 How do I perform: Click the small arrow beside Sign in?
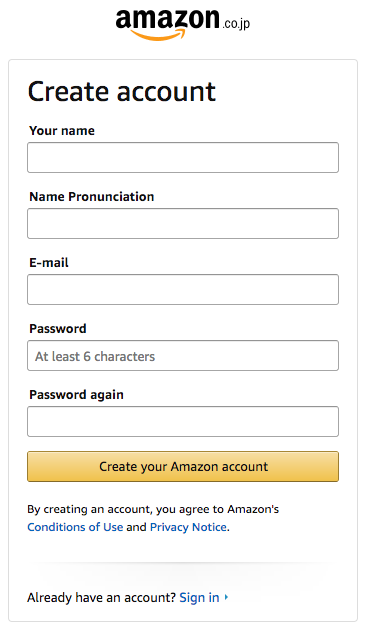click(226, 597)
